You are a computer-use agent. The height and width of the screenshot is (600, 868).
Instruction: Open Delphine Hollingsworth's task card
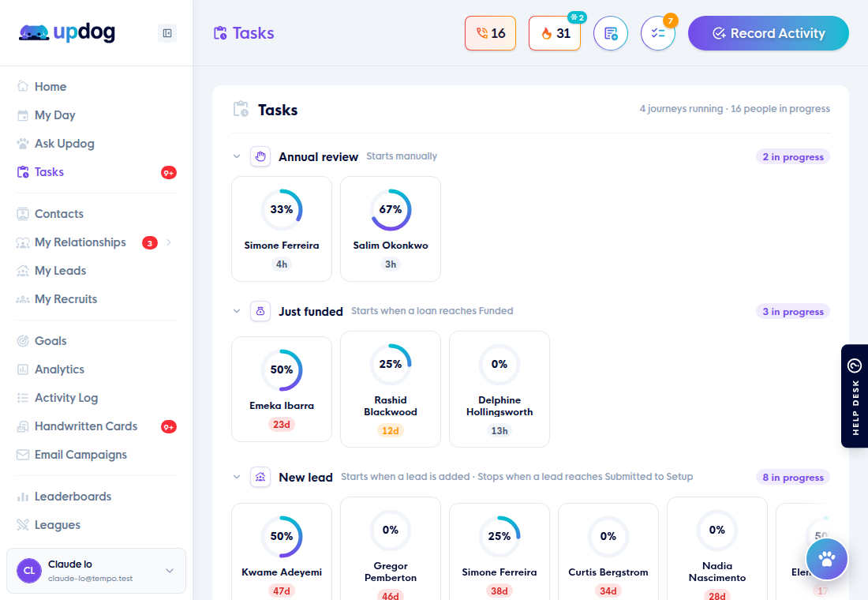coord(499,389)
